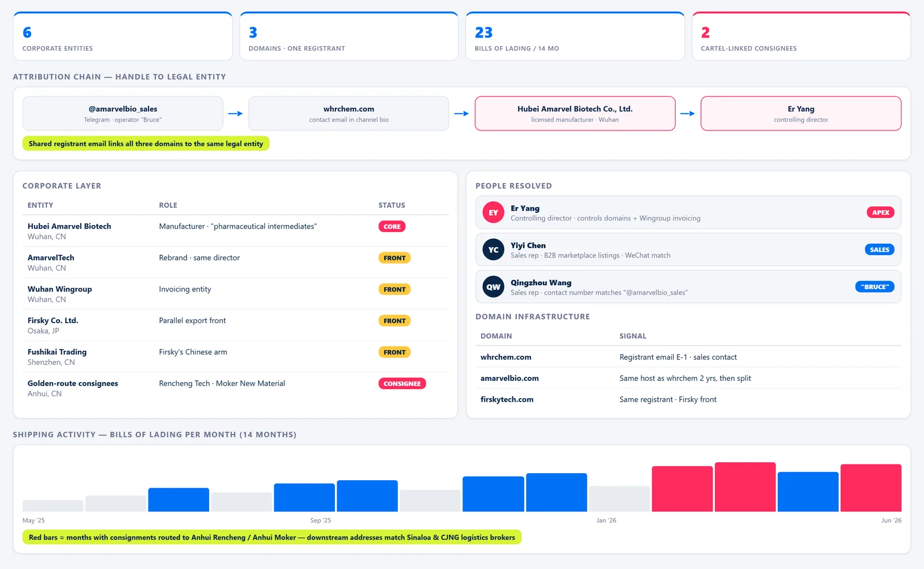Click "Registrant email E-1 · sales contact" signal
This screenshot has width=924, height=569.
[x=678, y=357]
